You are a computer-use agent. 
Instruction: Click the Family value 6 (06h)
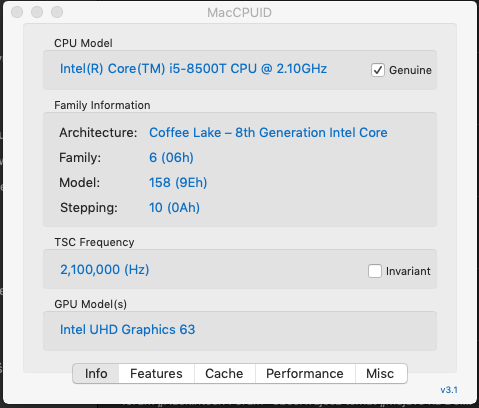click(x=171, y=157)
